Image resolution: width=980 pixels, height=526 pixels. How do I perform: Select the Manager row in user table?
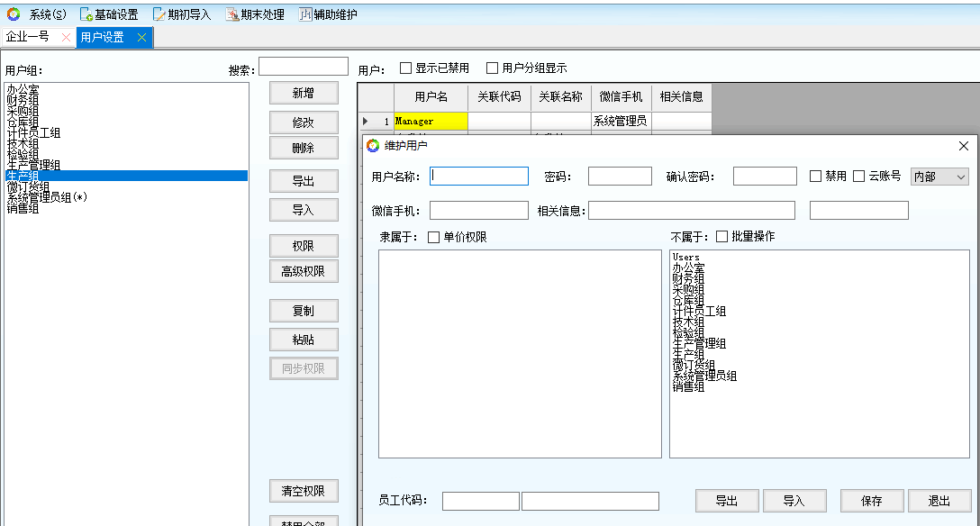tap(431, 121)
